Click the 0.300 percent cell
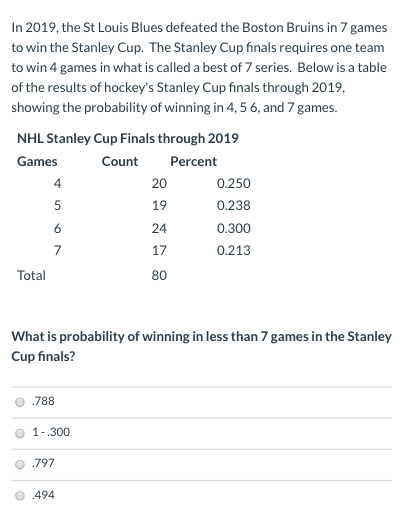 click(234, 229)
